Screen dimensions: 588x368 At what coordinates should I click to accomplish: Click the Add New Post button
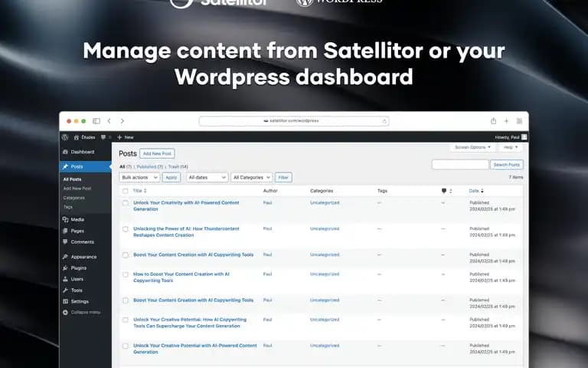(157, 153)
